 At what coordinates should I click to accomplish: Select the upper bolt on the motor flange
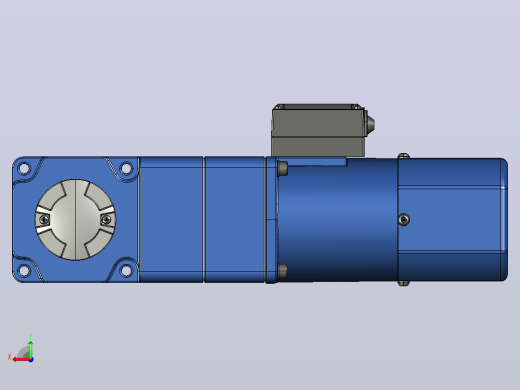282,169
